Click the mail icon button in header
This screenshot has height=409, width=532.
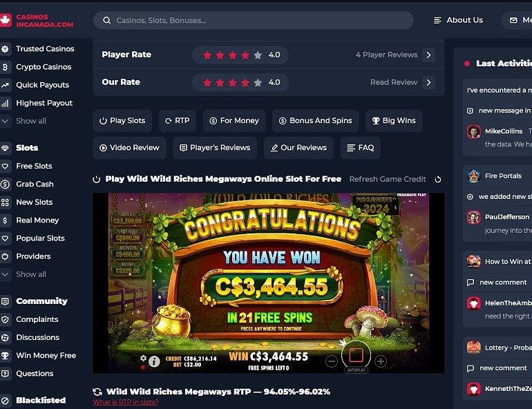[513, 20]
